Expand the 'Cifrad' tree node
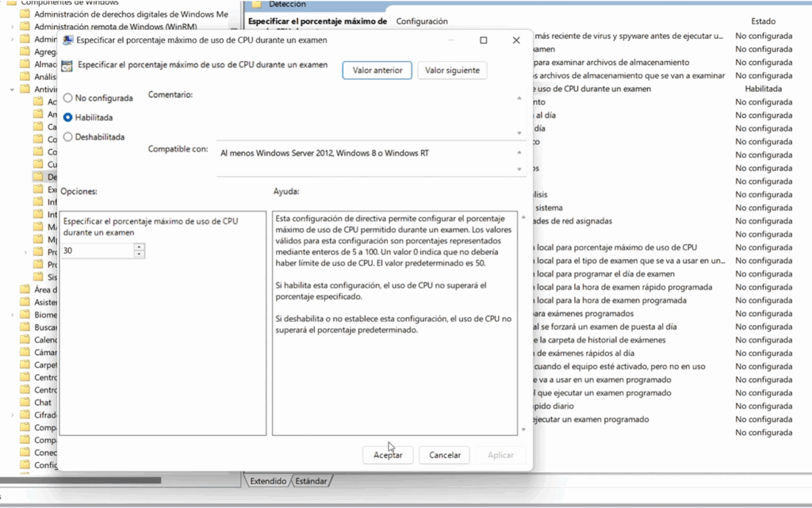812x508 pixels. point(13,415)
